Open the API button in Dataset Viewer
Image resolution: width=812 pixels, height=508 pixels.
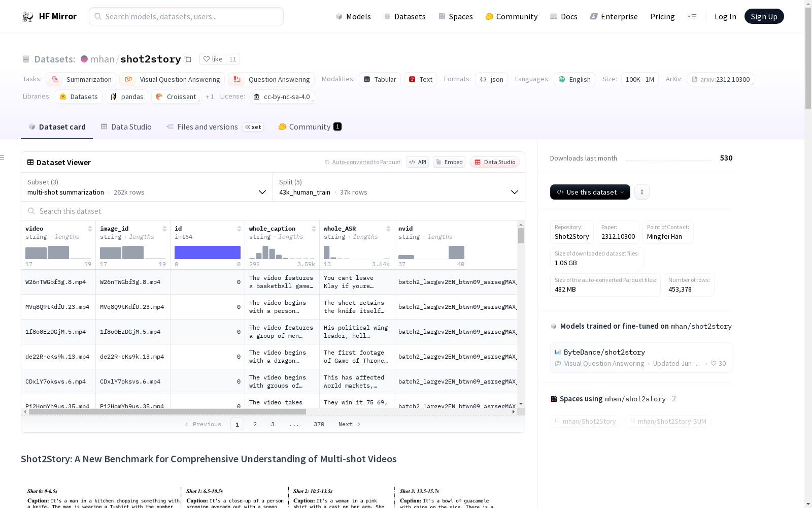pyautogui.click(x=418, y=162)
